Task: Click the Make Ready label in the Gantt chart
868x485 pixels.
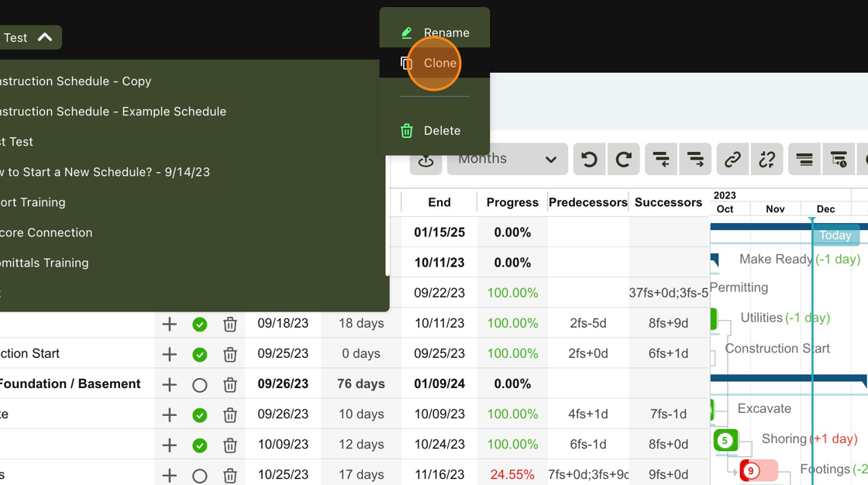Action: click(x=776, y=259)
